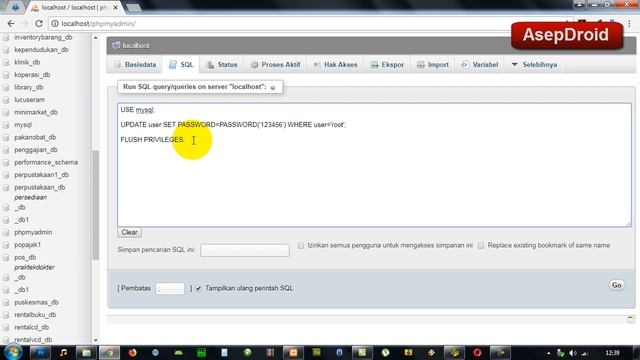Image resolution: width=640 pixels, height=360 pixels.
Task: Click the volume icon in system tray
Action: pos(573,353)
